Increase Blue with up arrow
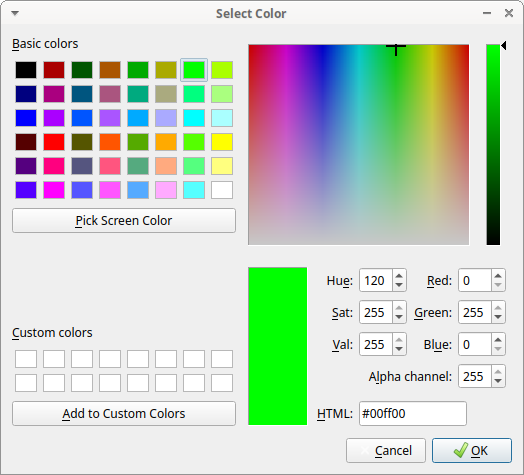Screen dimensions: 524x475 (498, 340)
